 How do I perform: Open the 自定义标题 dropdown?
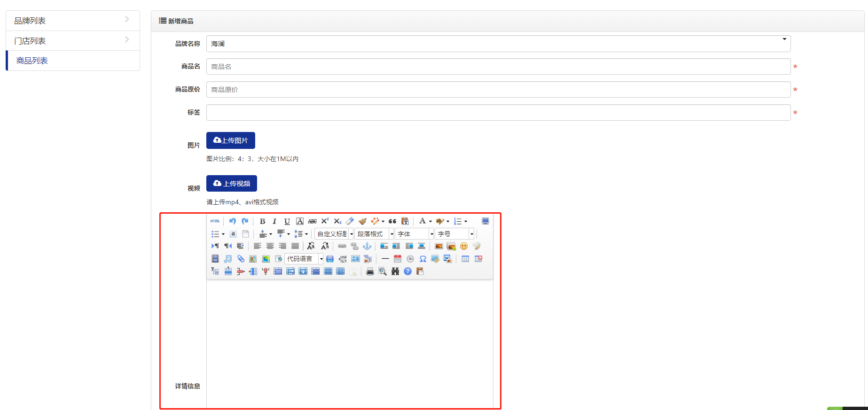point(335,234)
